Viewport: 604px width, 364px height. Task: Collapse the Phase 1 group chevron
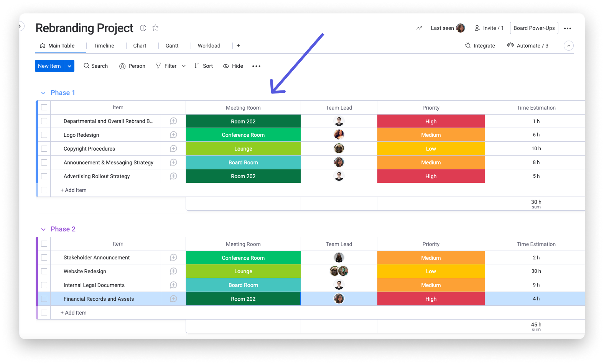(43, 93)
